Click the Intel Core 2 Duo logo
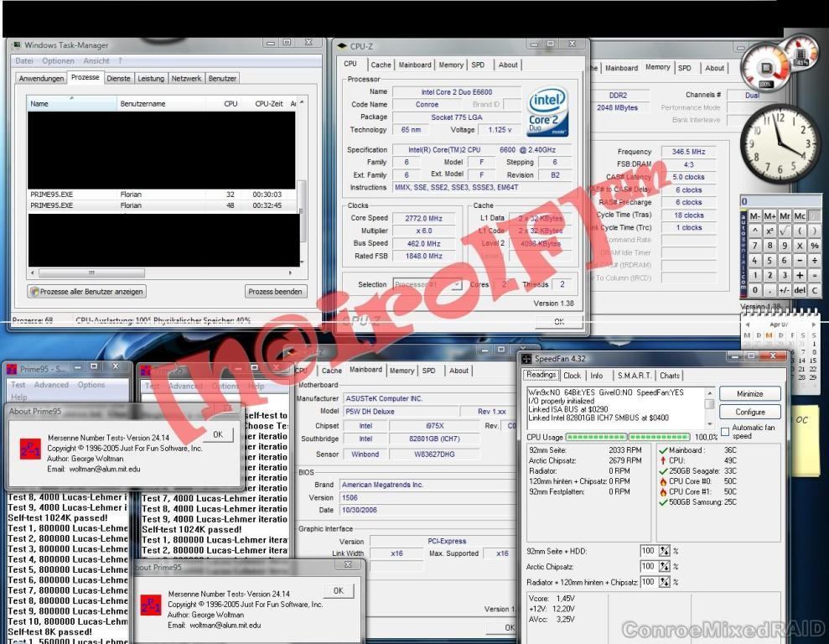The width and height of the screenshot is (829, 644). click(x=547, y=112)
